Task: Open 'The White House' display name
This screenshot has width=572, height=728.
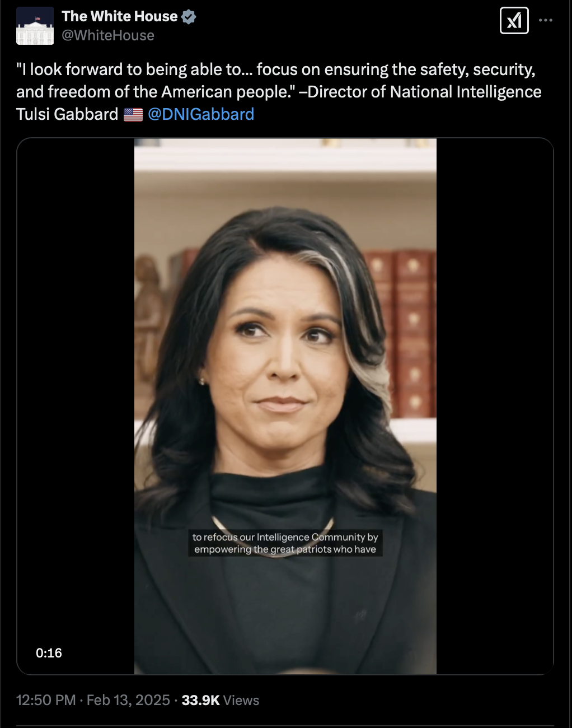Action: point(120,16)
